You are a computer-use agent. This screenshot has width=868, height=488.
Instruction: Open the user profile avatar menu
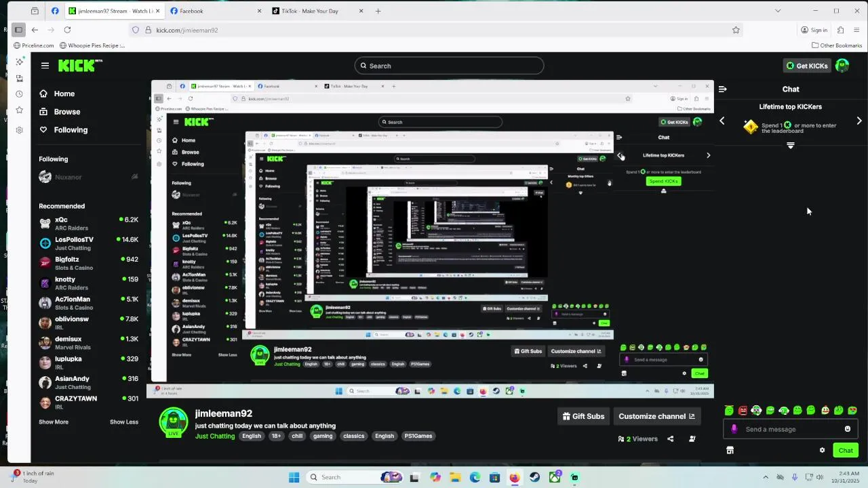click(842, 66)
